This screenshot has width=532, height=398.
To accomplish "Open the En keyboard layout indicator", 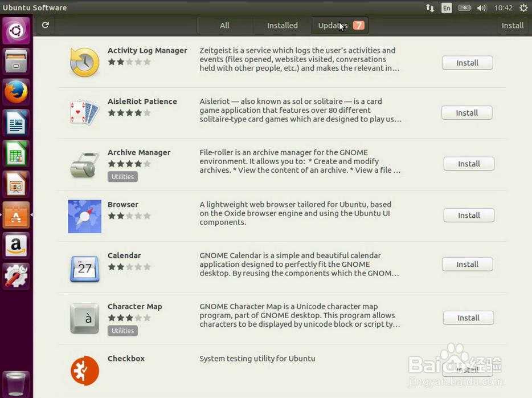I will click(447, 8).
